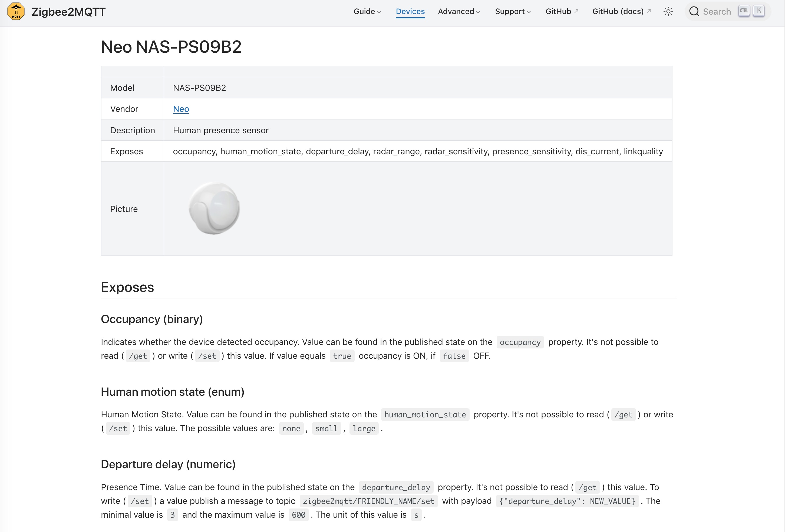
Task: Click the magnifying glass search icon
Action: [694, 11]
